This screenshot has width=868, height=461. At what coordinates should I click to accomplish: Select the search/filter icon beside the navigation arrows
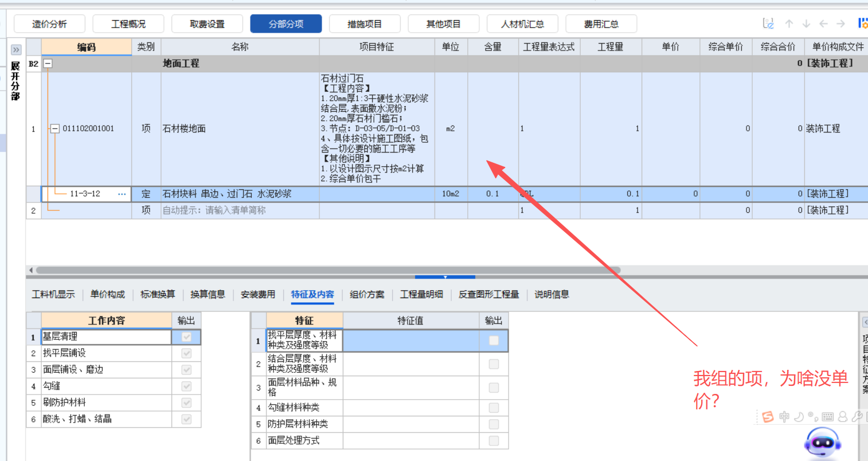tap(769, 24)
